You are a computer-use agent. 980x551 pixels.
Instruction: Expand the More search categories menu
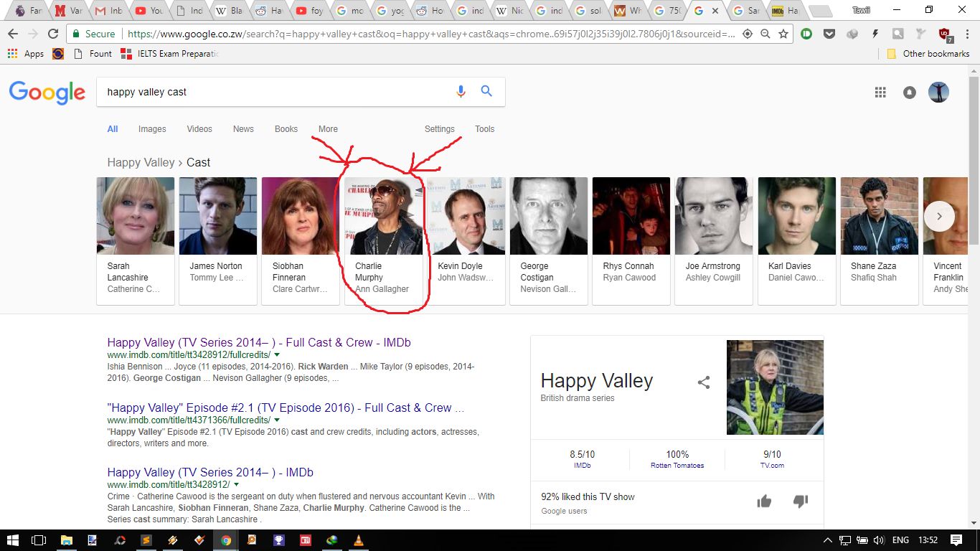[x=327, y=129]
